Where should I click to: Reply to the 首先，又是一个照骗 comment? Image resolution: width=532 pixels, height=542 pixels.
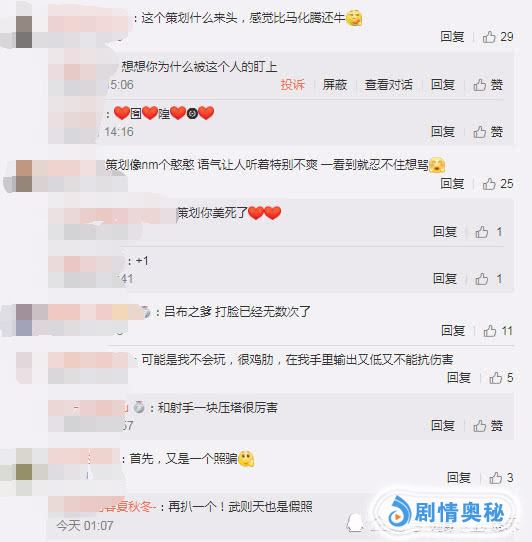[459, 478]
